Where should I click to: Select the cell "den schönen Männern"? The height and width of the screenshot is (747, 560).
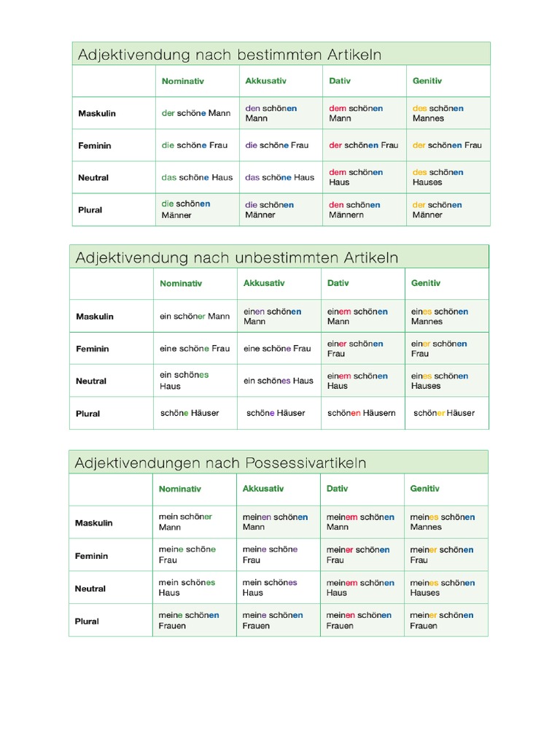point(354,210)
